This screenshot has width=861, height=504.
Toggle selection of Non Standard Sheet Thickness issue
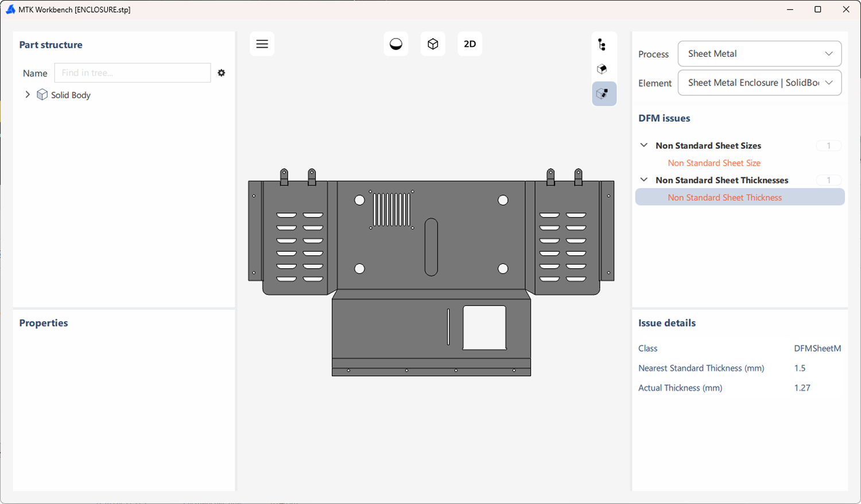coord(724,197)
